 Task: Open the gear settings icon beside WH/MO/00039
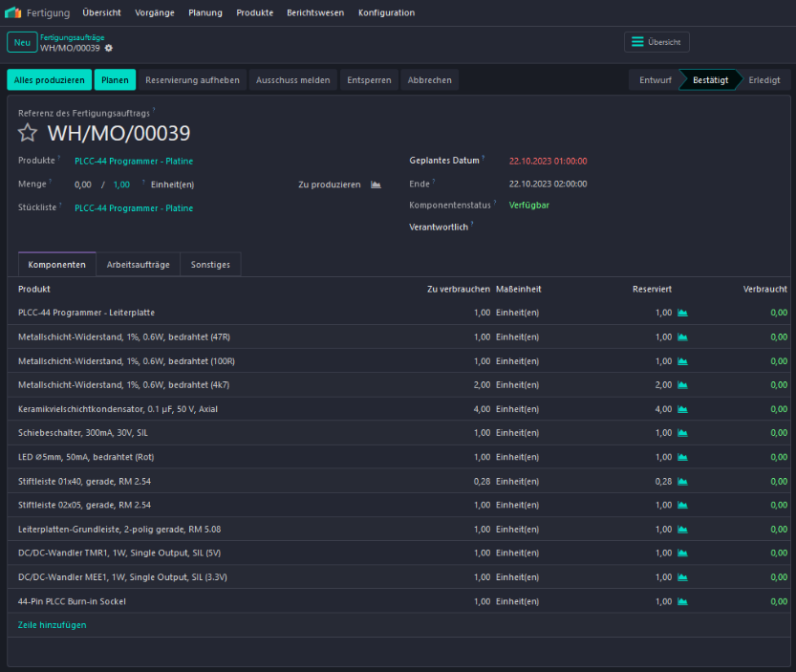click(109, 48)
